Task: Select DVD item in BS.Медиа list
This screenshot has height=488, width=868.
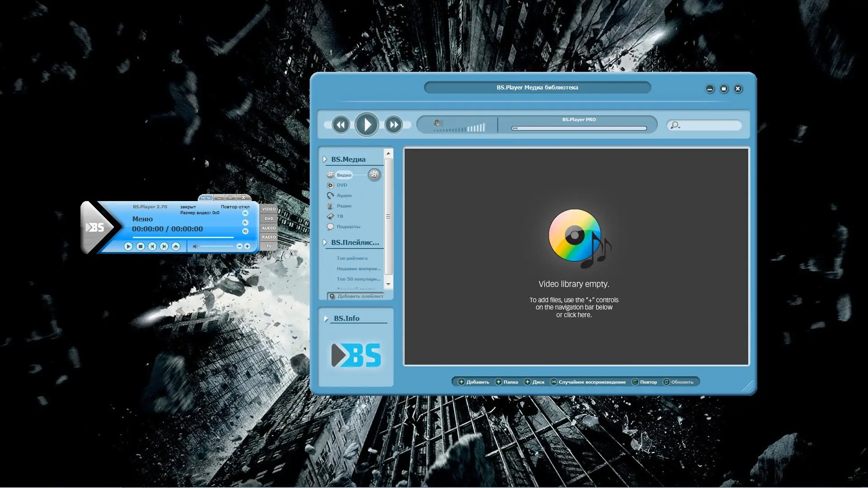Action: [341, 185]
